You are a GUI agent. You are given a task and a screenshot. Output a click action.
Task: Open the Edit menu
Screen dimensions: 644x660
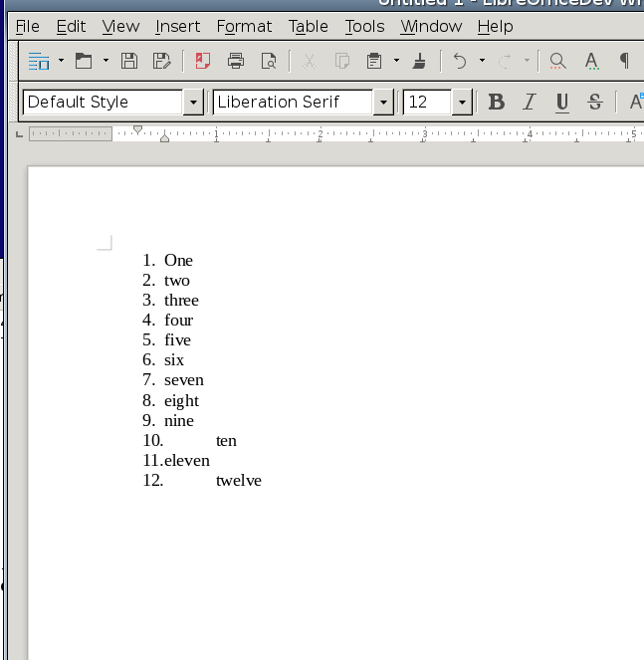[71, 27]
